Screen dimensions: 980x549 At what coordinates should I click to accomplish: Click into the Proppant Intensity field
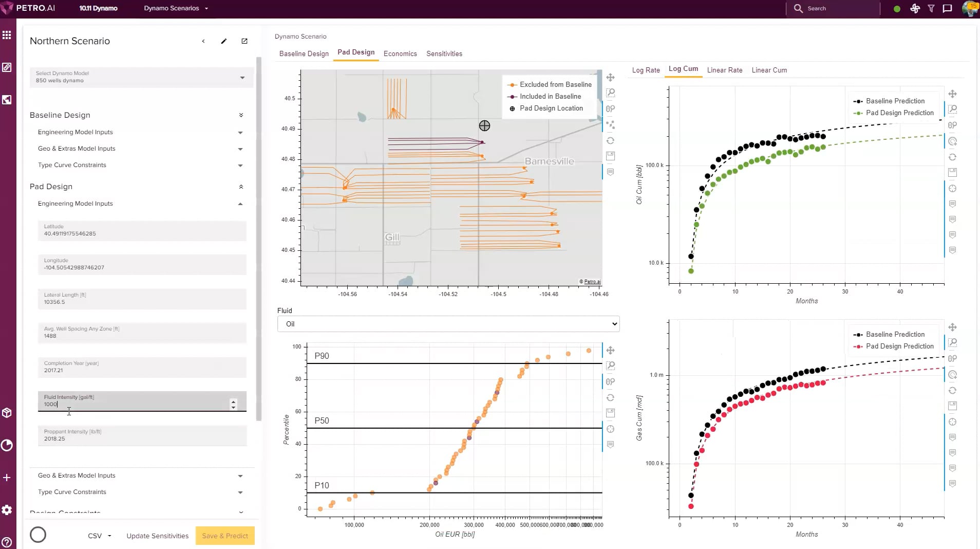(142, 435)
